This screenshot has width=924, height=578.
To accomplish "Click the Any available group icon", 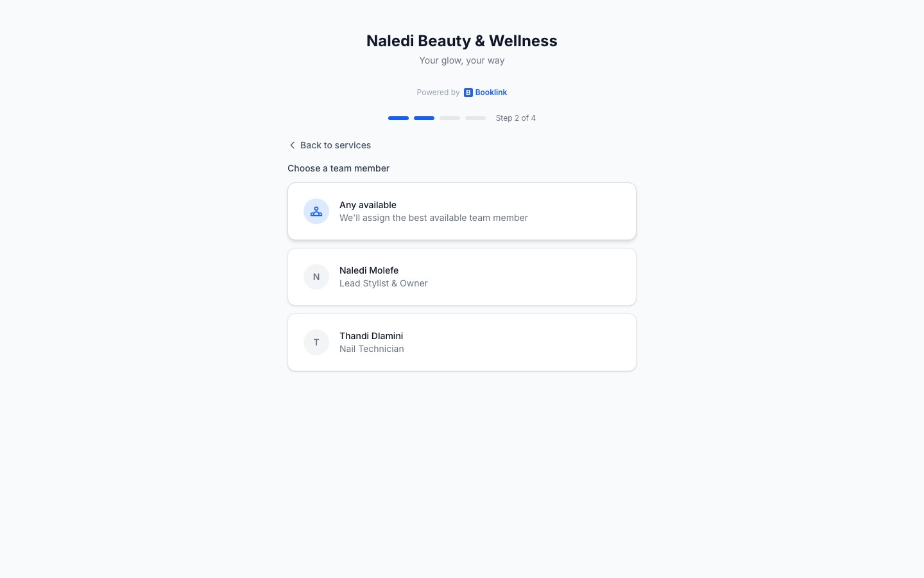I will (316, 211).
